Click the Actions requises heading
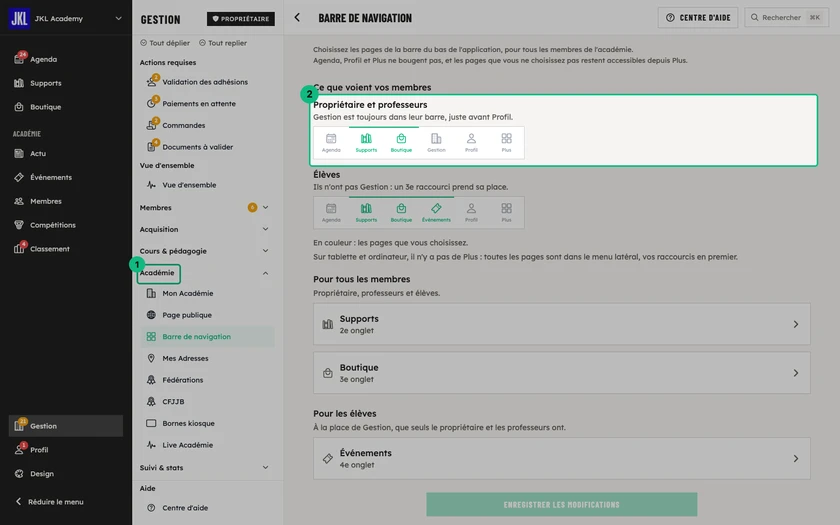This screenshot has height=525, width=840. [x=168, y=63]
